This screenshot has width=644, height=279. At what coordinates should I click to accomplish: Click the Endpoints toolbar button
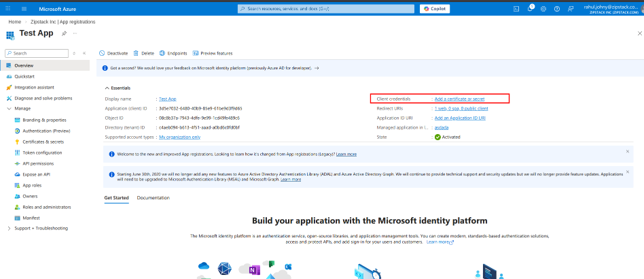pos(173,53)
